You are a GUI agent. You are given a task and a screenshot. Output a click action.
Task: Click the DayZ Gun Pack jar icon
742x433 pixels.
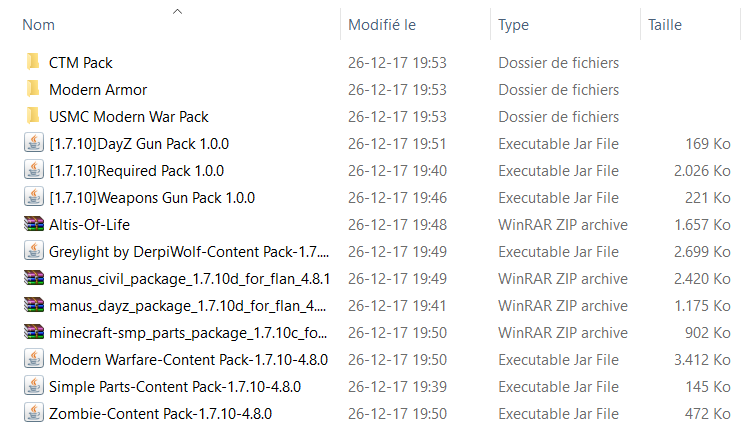pos(34,143)
